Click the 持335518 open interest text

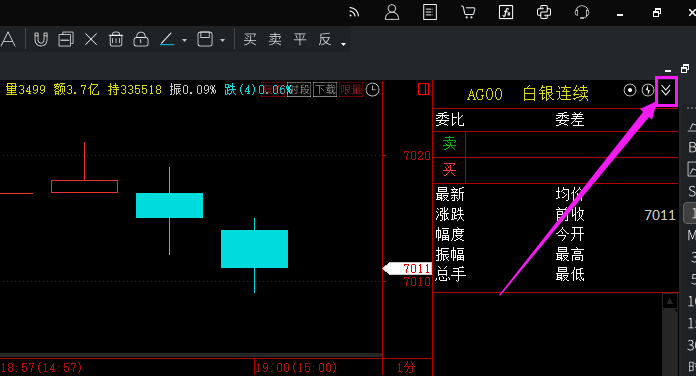point(134,90)
